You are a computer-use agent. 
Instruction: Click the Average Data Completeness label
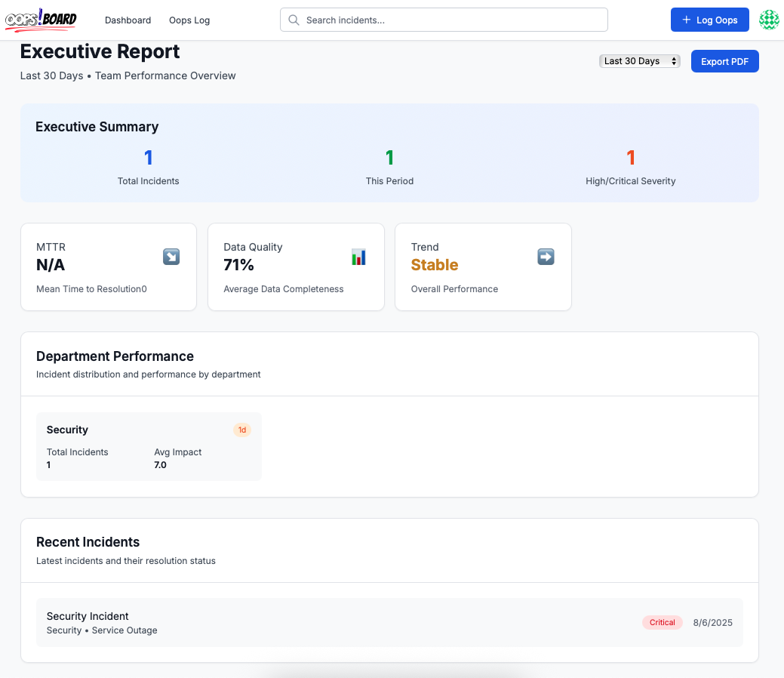click(x=284, y=288)
